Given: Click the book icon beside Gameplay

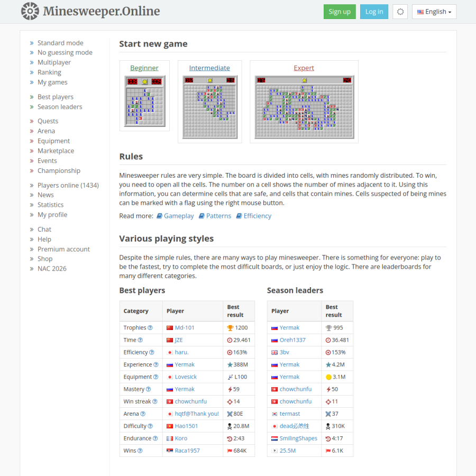Looking at the screenshot, I should click(159, 216).
